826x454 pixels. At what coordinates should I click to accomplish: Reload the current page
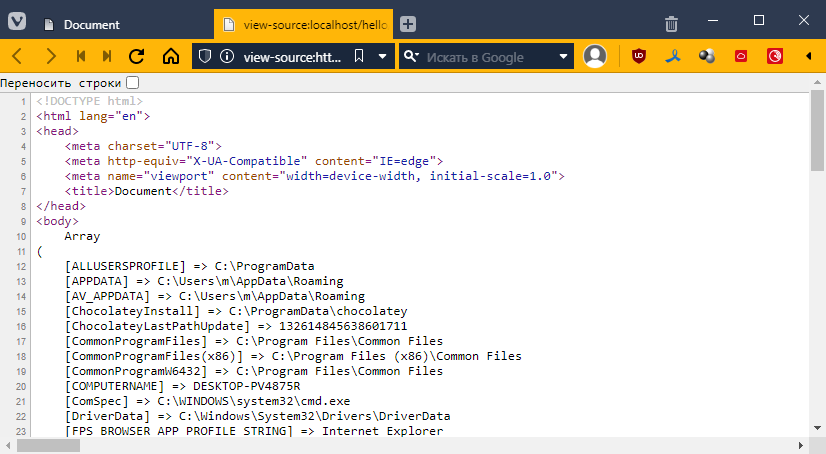click(137, 56)
